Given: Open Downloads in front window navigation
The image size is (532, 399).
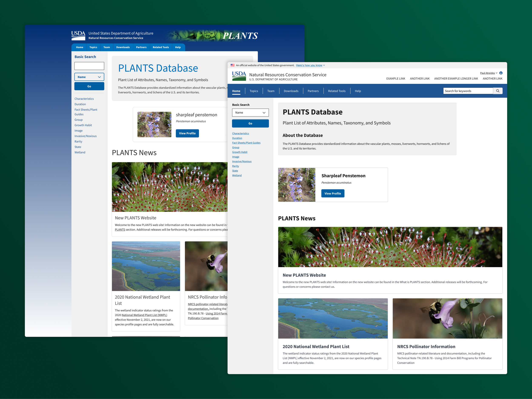Looking at the screenshot, I should [x=291, y=91].
